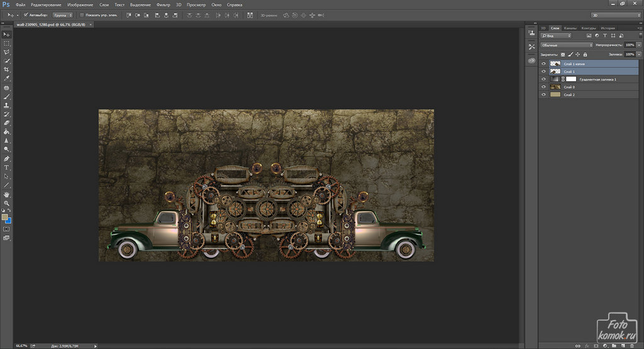The height and width of the screenshot is (349, 644).
Task: Select the Move tool in toolbar
Action: point(7,34)
